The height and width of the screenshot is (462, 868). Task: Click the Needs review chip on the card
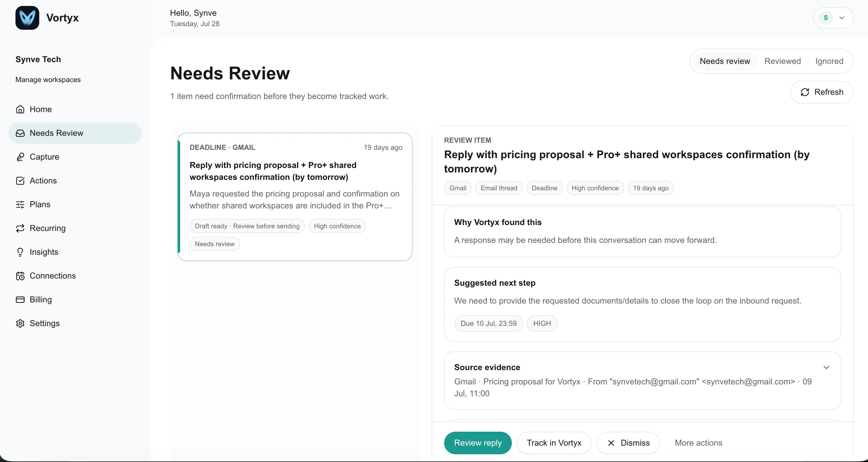215,244
